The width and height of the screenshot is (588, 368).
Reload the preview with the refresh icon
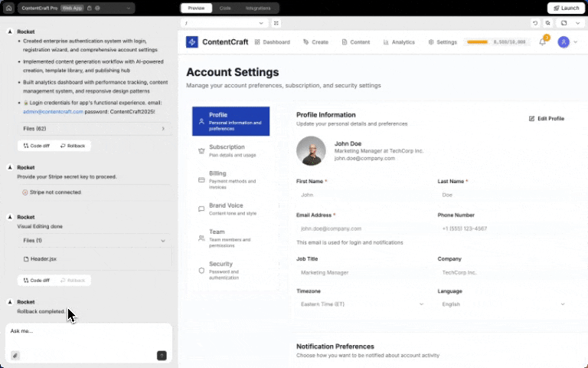[535, 23]
